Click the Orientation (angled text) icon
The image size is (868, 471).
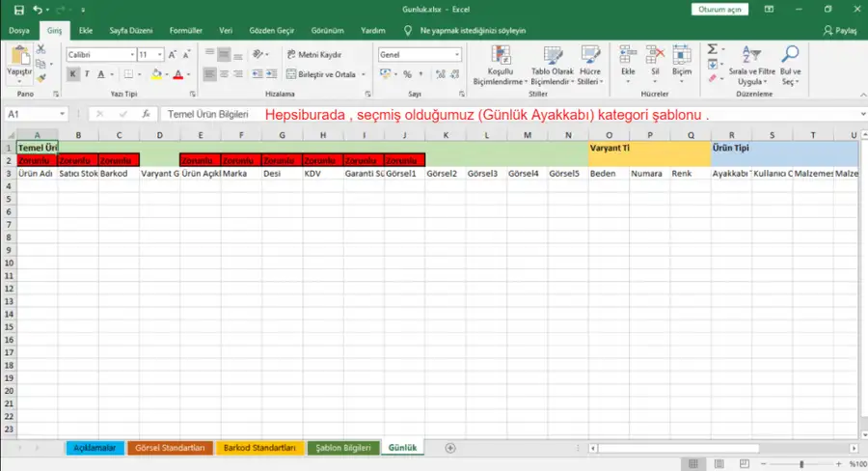258,54
